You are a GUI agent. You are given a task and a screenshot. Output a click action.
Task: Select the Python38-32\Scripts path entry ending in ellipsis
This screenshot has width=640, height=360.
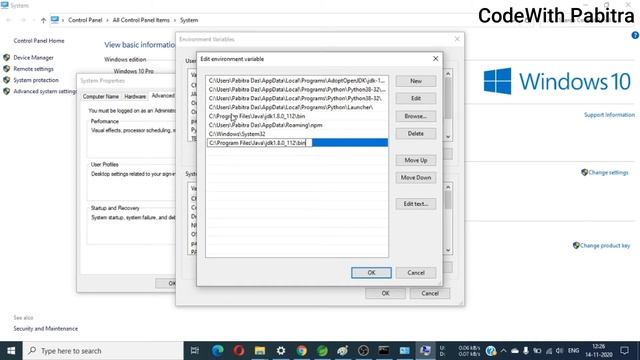coord(297,89)
